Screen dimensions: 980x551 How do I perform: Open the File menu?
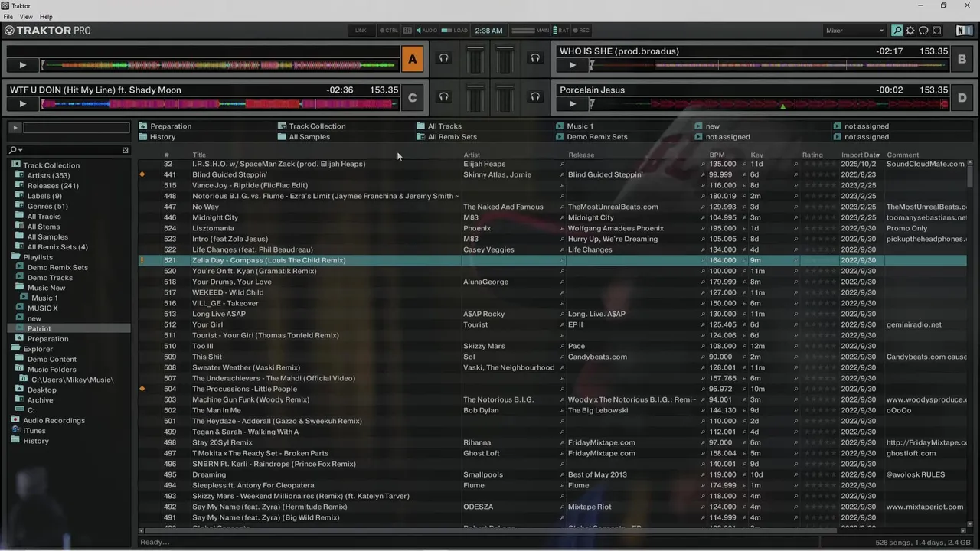(x=8, y=17)
